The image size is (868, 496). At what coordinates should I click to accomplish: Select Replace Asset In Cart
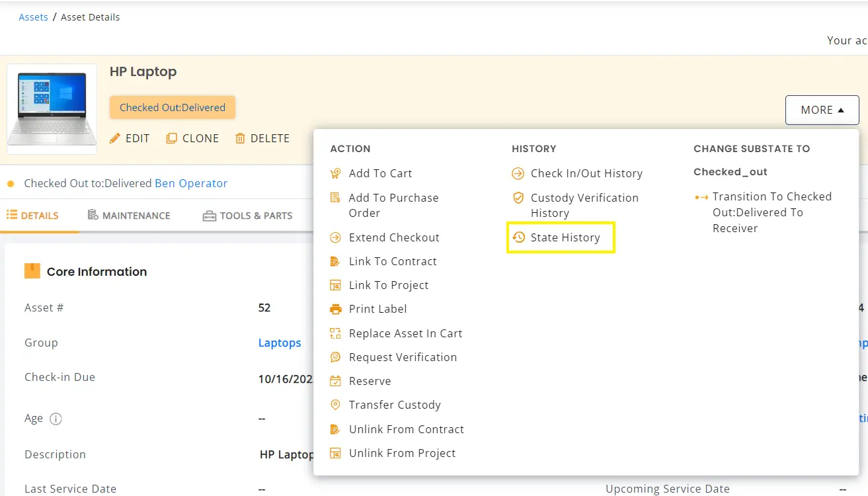click(x=405, y=333)
